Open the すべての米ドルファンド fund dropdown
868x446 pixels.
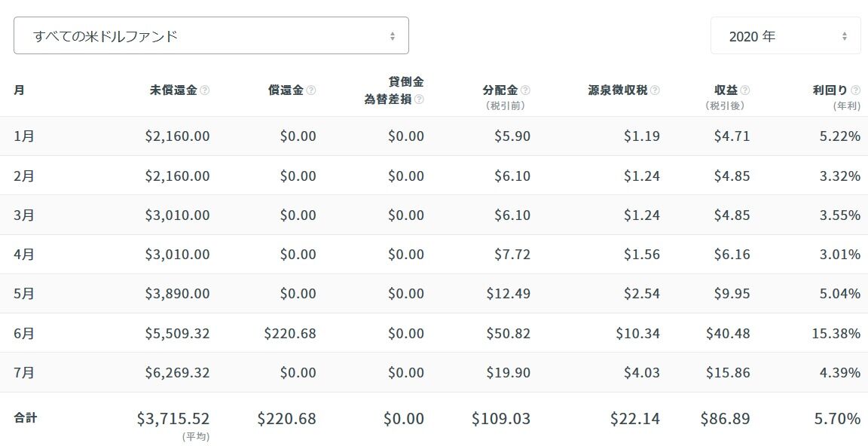coord(211,35)
